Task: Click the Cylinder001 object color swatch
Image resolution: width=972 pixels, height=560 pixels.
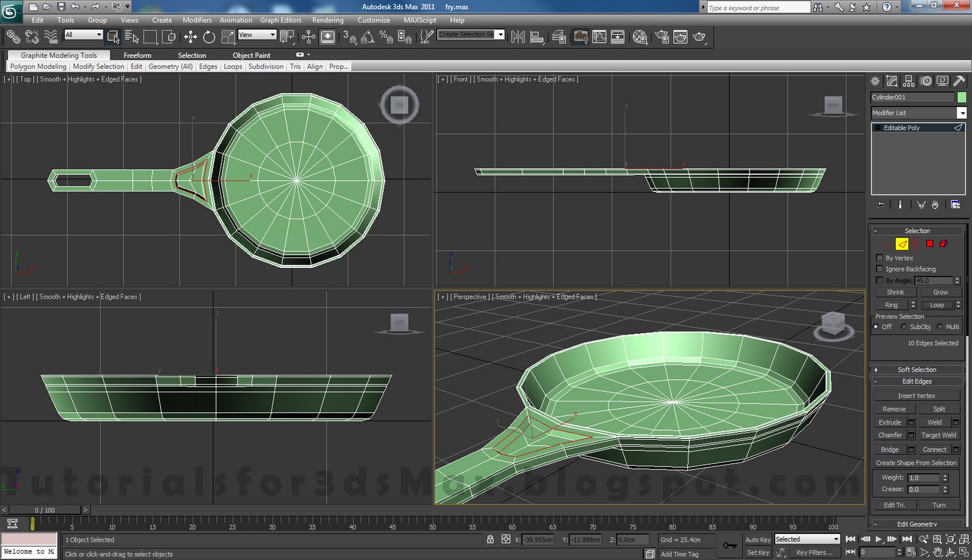Action: (x=962, y=97)
